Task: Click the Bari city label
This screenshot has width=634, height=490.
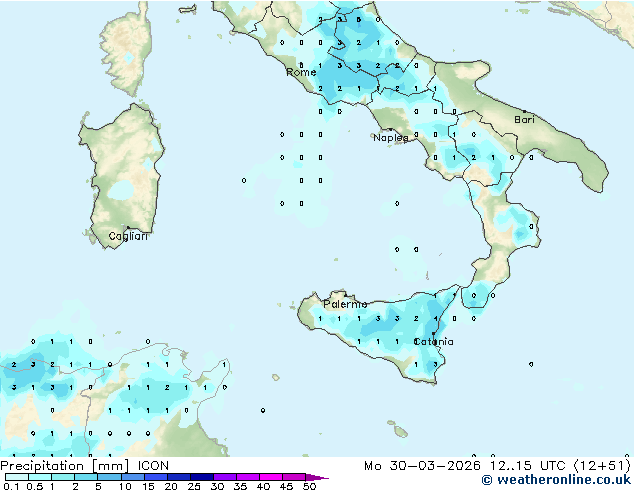Action: (524, 120)
